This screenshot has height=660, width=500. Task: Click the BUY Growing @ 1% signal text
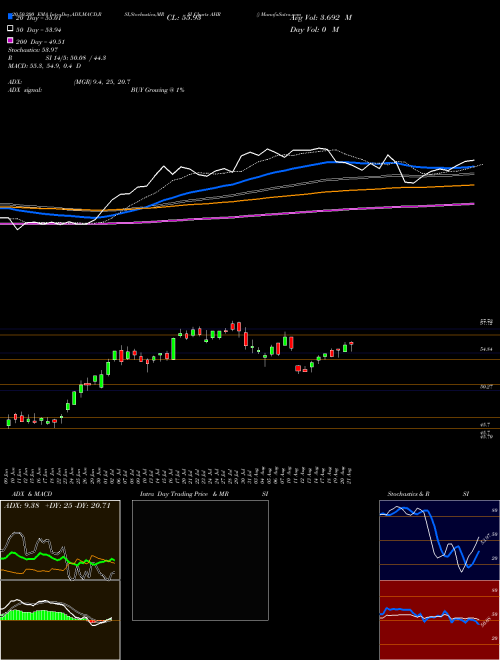click(157, 90)
